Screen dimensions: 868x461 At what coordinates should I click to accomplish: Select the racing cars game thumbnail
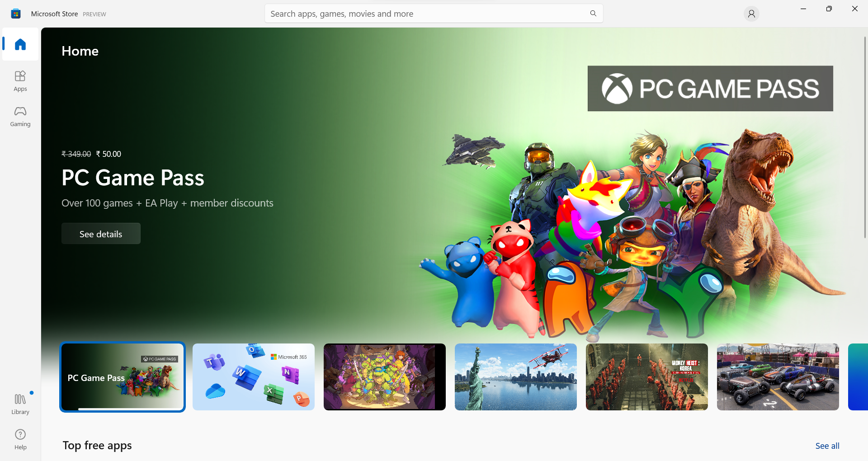(778, 377)
